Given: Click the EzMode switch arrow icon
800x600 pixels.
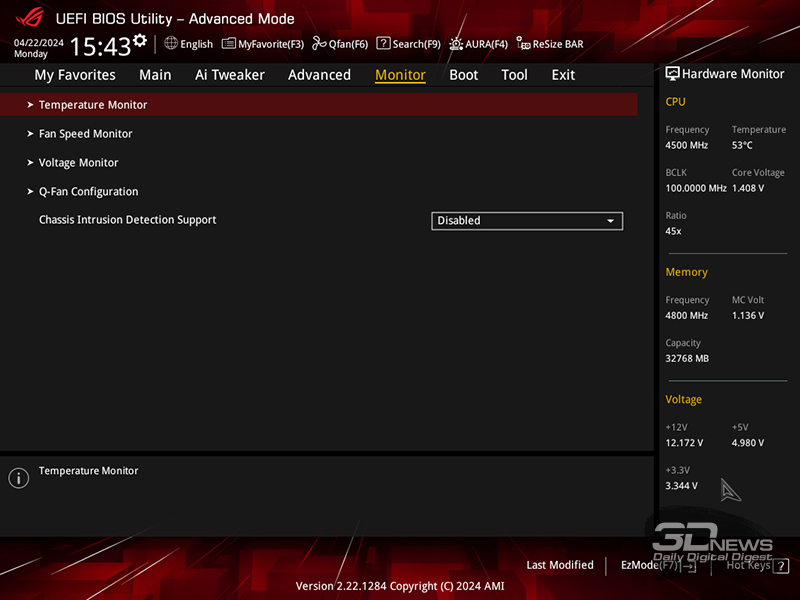Looking at the screenshot, I should click(x=689, y=566).
